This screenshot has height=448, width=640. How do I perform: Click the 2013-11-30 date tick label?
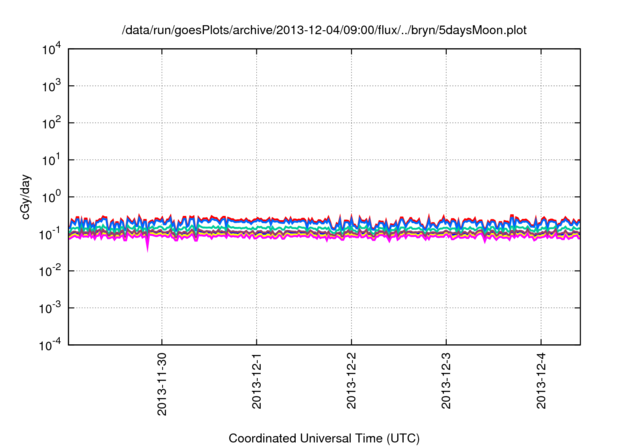(x=162, y=384)
